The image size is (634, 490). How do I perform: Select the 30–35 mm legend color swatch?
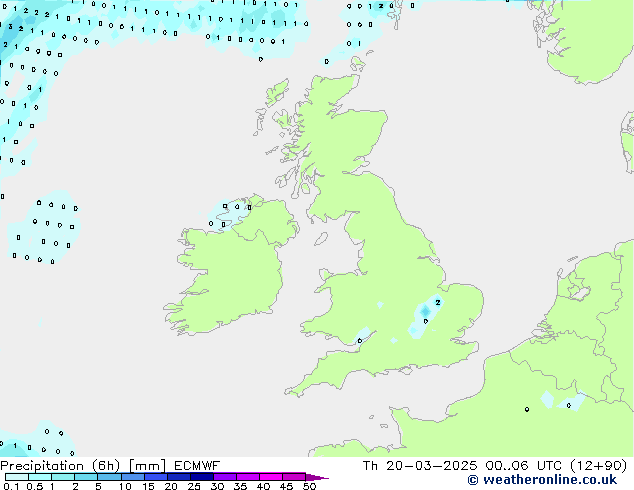(x=225, y=477)
